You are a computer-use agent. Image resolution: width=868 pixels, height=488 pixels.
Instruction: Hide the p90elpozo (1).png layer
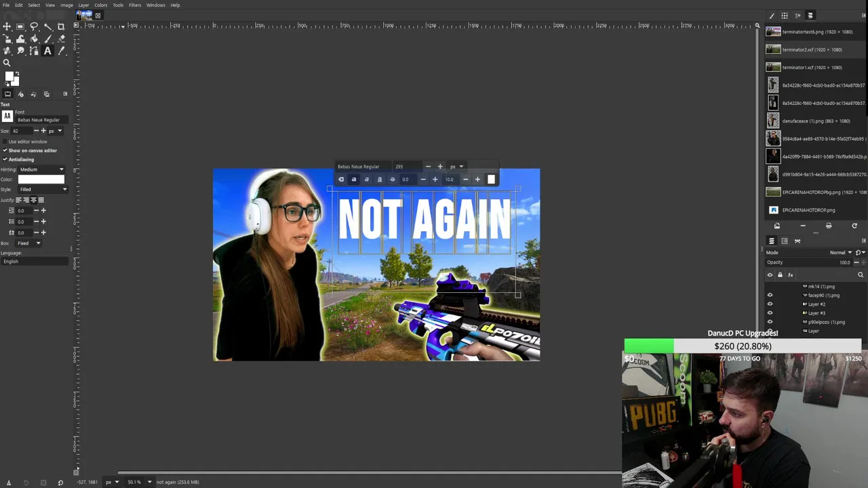(x=770, y=322)
